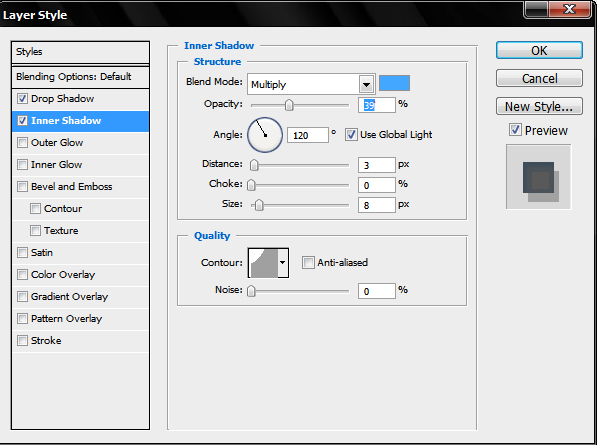Open the Blend Mode dropdown

311,84
